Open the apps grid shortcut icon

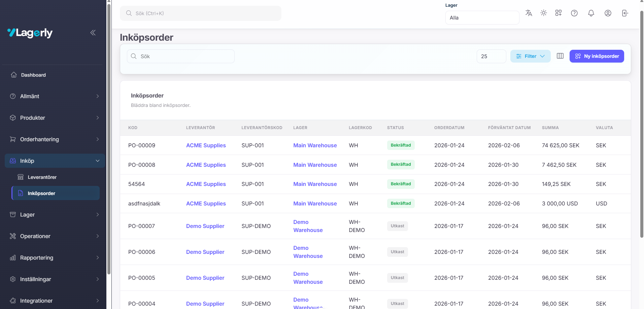coord(558,13)
